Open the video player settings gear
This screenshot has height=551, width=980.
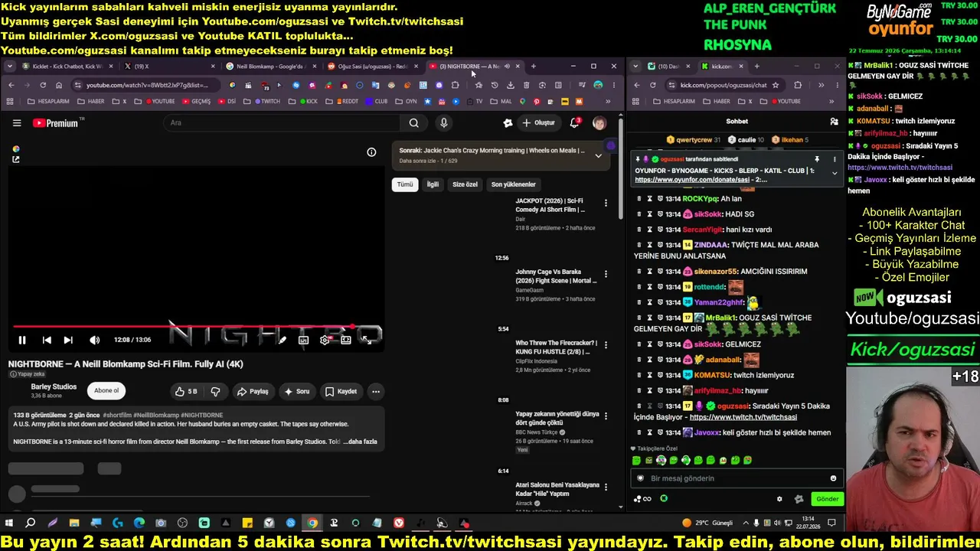pyautogui.click(x=325, y=340)
